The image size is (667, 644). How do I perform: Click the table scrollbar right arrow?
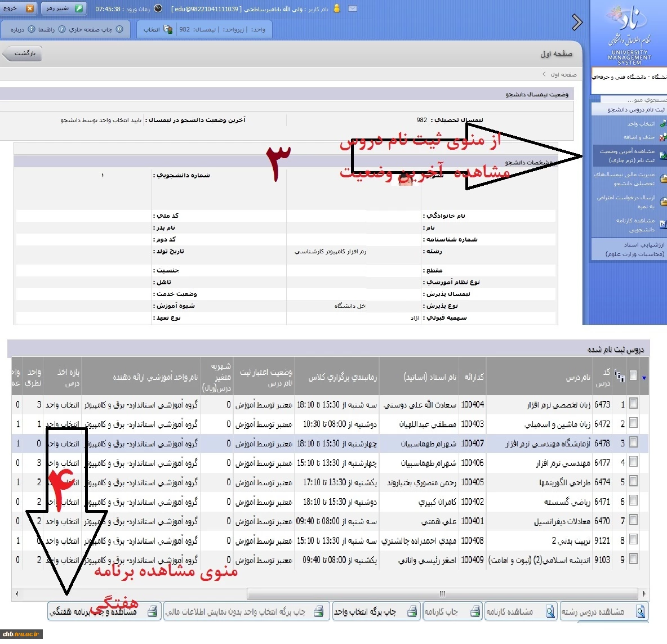[x=643, y=593]
